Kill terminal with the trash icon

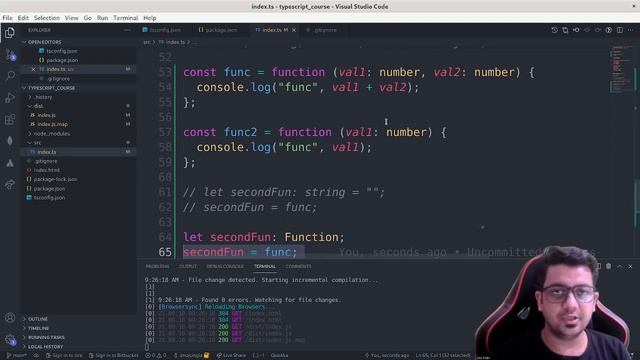(x=609, y=266)
